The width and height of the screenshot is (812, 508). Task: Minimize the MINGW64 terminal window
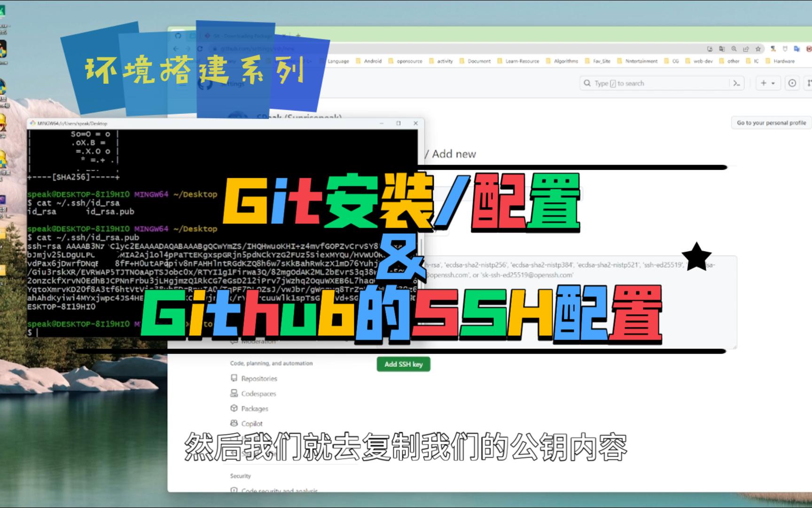coord(382,123)
